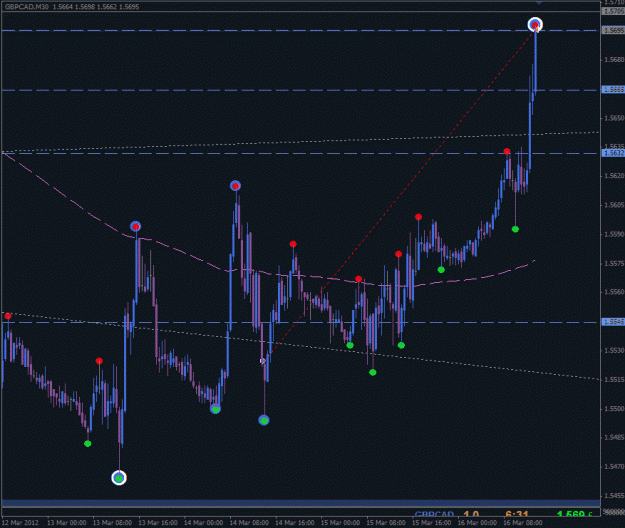
Task: Click red dot above 15 Mar 16:00 swing high
Action: coord(418,217)
